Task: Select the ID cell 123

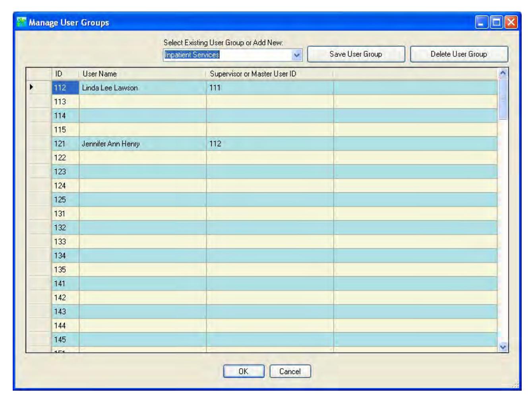Action: tap(66, 172)
